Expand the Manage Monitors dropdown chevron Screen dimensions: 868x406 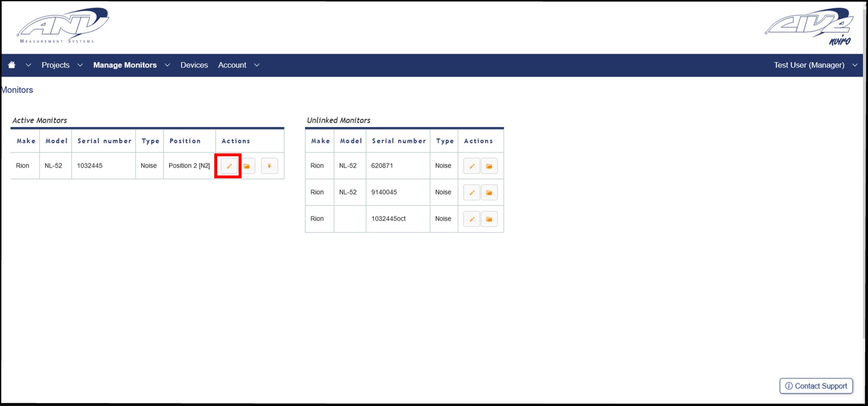coord(167,65)
